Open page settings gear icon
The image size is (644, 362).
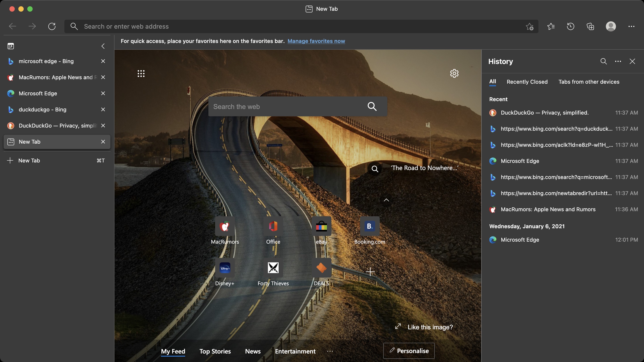coord(454,73)
